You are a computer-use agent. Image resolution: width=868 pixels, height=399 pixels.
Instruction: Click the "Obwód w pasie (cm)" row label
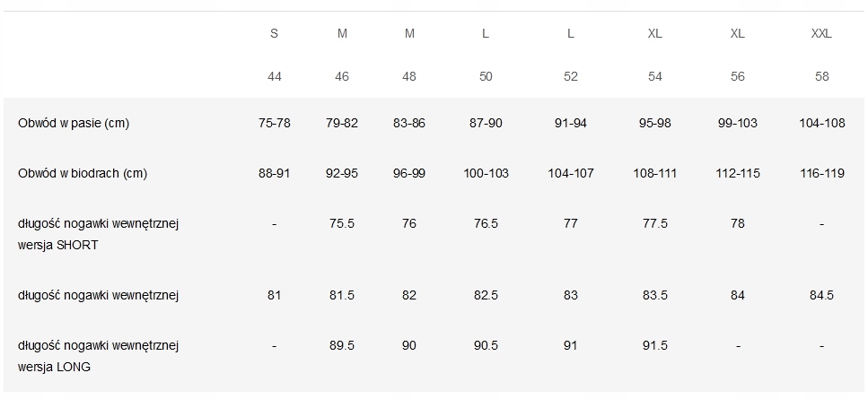click(x=74, y=123)
